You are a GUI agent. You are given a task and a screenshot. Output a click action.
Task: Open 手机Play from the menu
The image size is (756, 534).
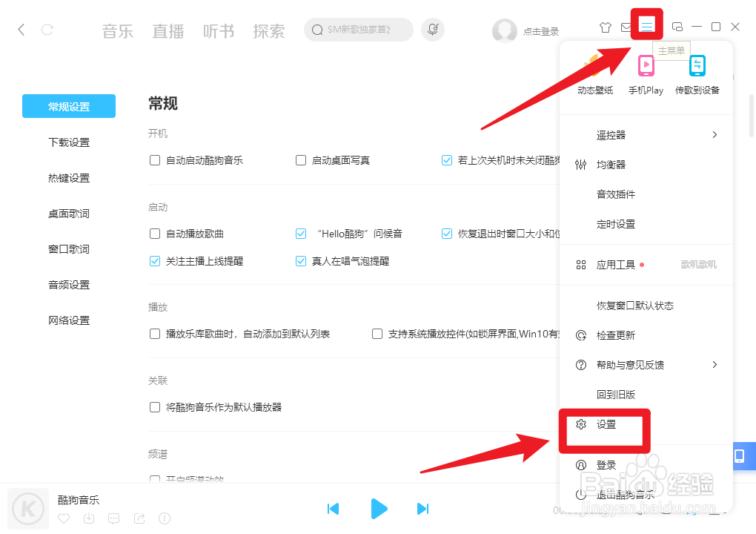[646, 75]
